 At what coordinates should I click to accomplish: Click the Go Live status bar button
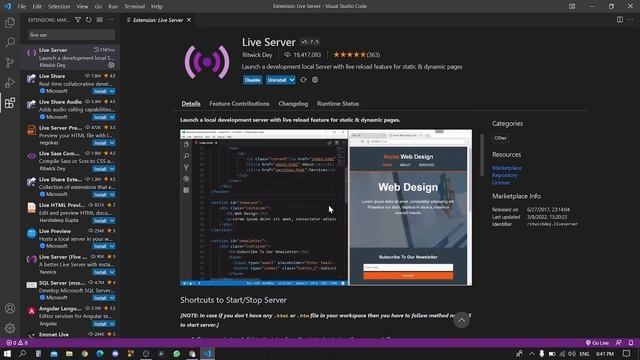597,343
